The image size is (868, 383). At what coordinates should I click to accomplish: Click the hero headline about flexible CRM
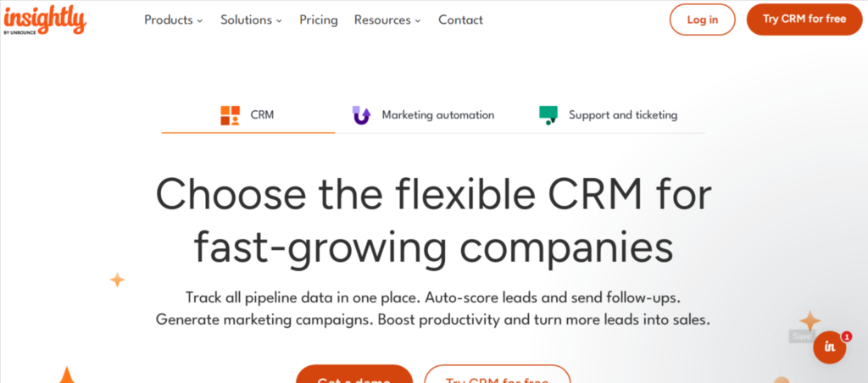pyautogui.click(x=433, y=220)
